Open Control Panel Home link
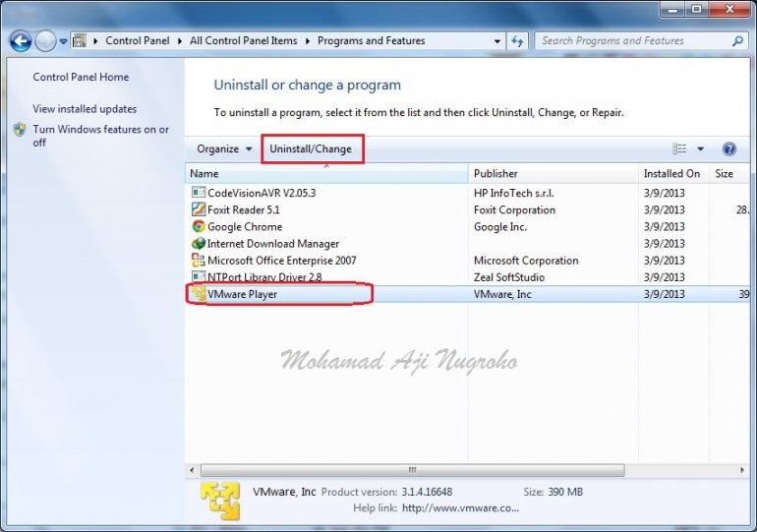Viewport: 757px width, 532px height. (x=81, y=77)
